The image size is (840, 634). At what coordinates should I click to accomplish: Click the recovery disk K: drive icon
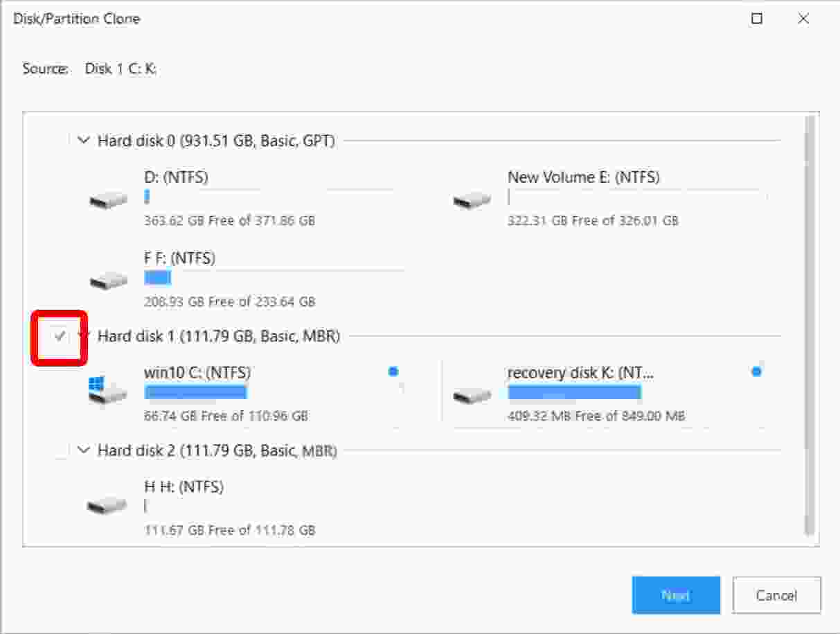(x=472, y=396)
